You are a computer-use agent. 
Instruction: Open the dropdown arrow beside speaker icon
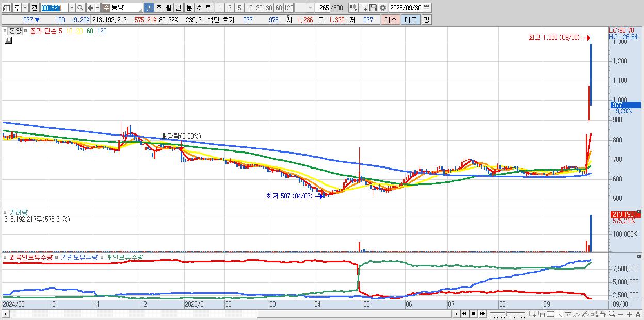[x=98, y=8]
